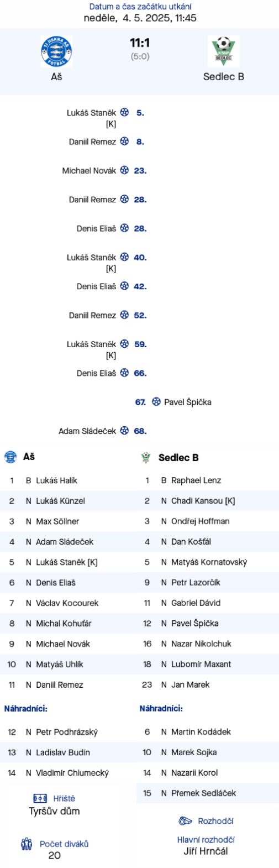The width and height of the screenshot is (279, 868).
Task: Select substitute Přemek Sedláček
Action: point(204,793)
